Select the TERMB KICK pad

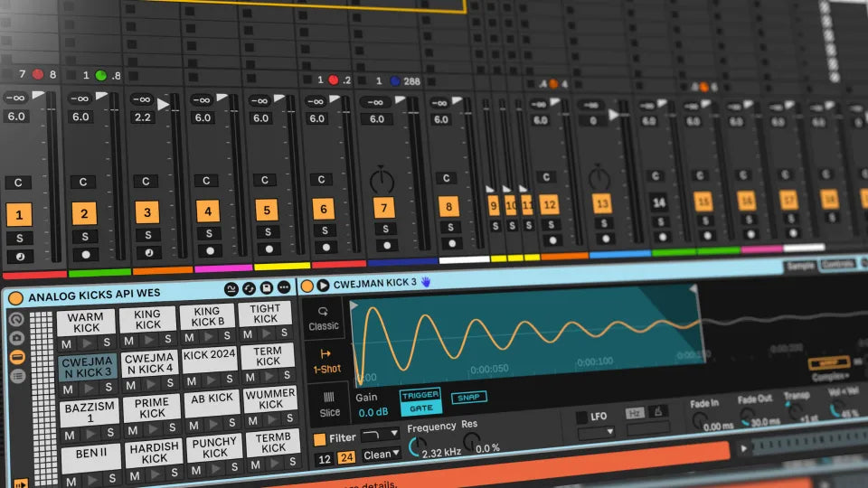tap(273, 442)
